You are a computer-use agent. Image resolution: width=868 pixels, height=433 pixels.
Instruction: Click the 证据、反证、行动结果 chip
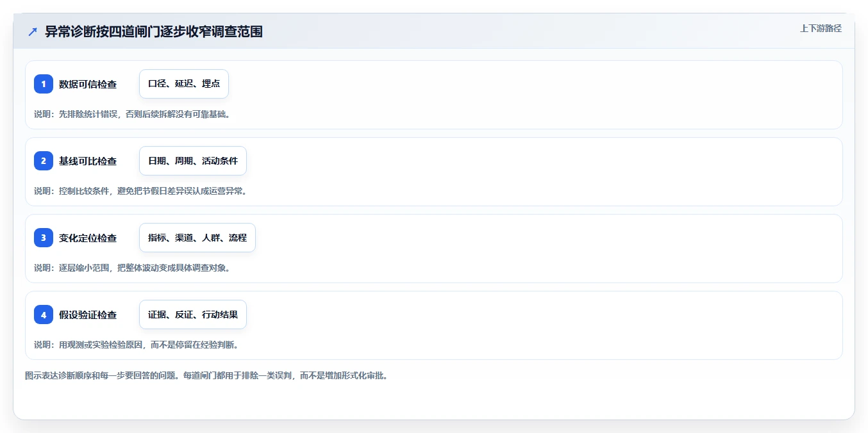(193, 315)
